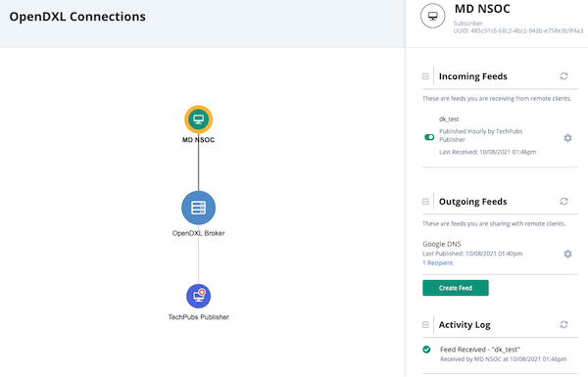
Task: Toggle the dk_test incoming feed switch
Action: tap(429, 137)
